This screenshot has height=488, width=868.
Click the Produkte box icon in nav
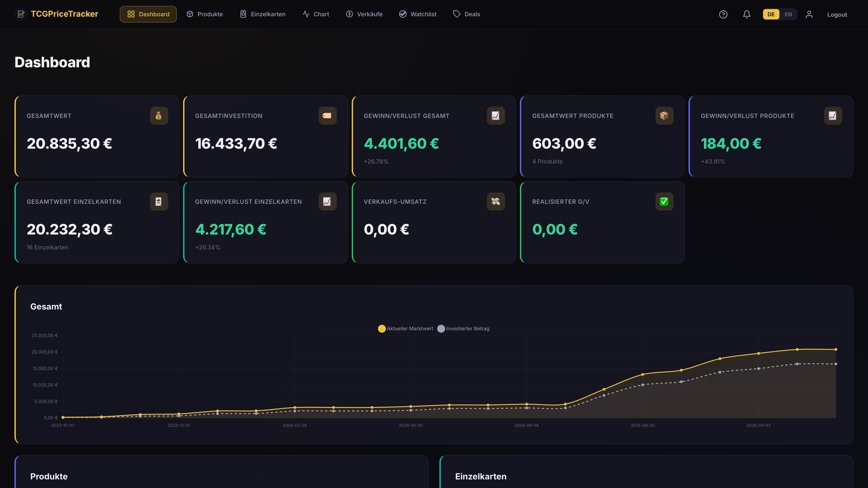(x=190, y=14)
